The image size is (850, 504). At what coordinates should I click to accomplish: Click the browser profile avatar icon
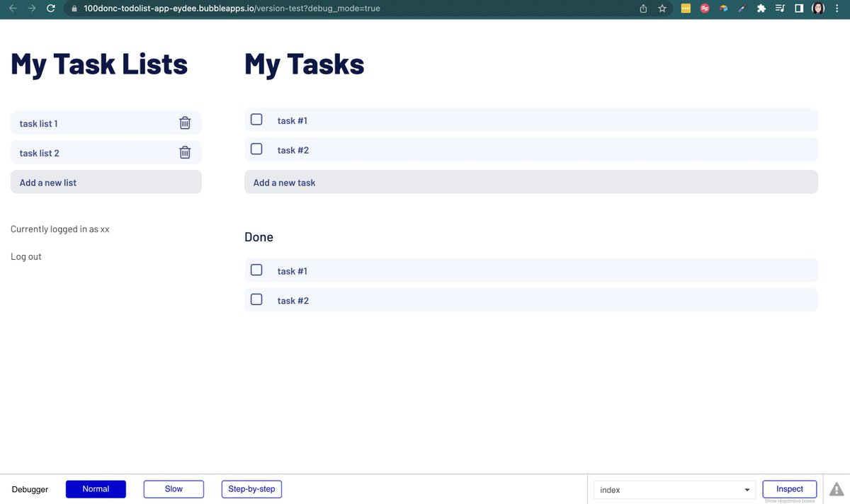(818, 8)
